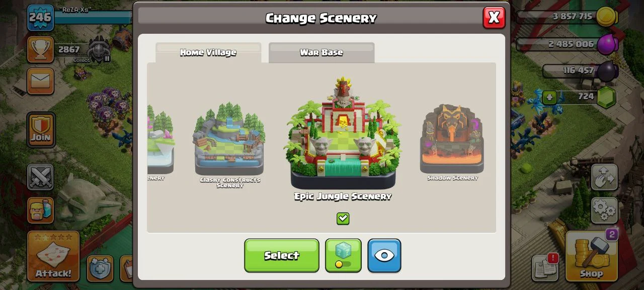Open the notes checklist with alert badge
The height and width of the screenshot is (290, 644).
(545, 268)
